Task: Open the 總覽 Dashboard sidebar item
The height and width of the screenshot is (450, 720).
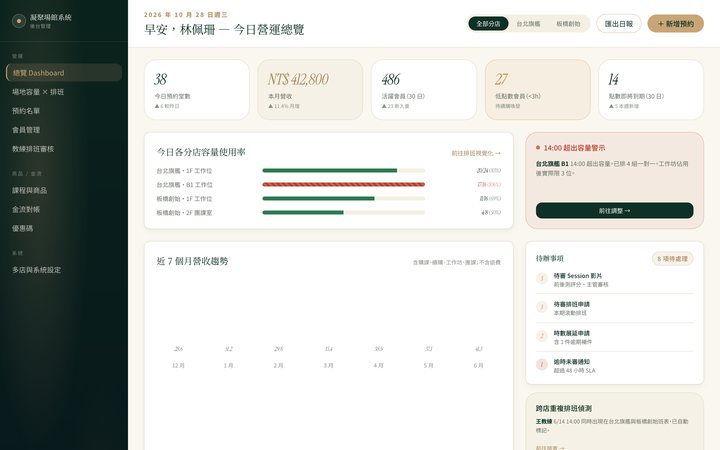Action: (x=64, y=73)
